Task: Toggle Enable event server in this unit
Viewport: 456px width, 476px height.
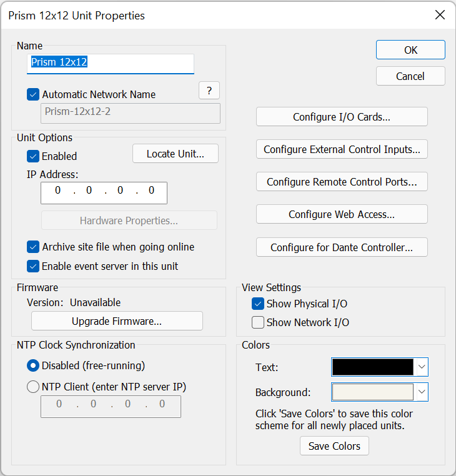Action: pyautogui.click(x=33, y=266)
